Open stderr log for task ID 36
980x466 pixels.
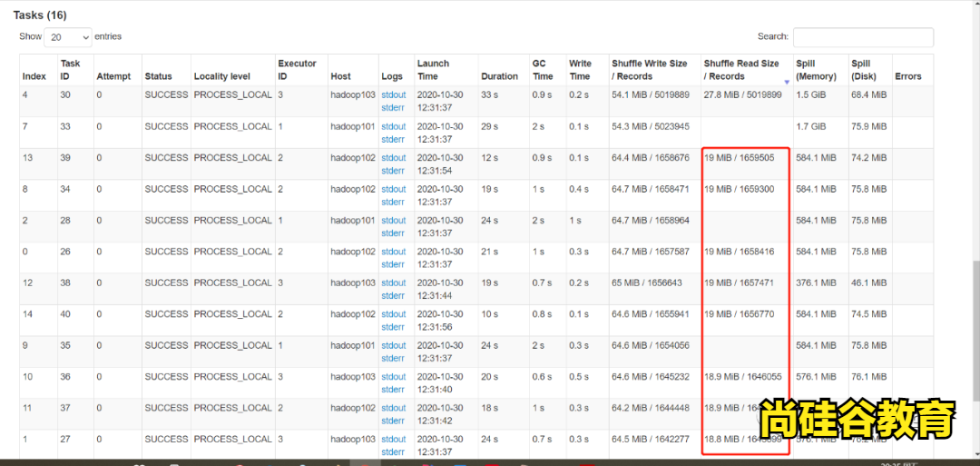[x=393, y=390]
